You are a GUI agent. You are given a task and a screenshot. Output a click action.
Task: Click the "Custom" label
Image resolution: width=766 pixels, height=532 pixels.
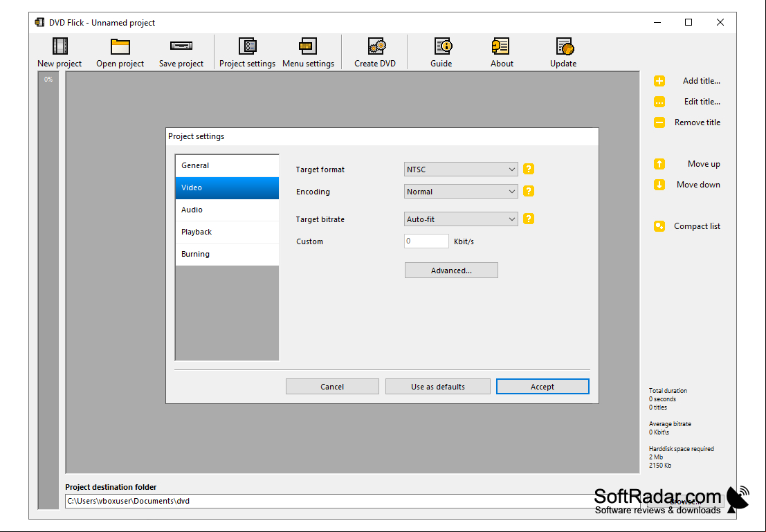click(309, 241)
